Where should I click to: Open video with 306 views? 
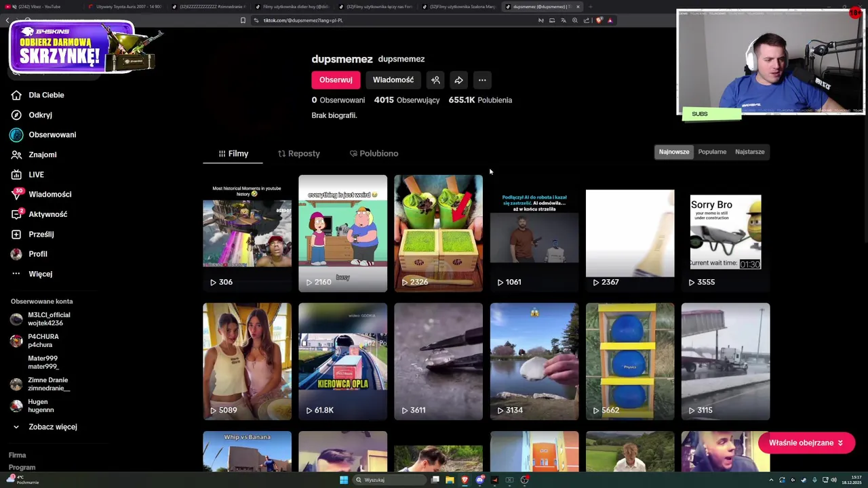pyautogui.click(x=247, y=234)
